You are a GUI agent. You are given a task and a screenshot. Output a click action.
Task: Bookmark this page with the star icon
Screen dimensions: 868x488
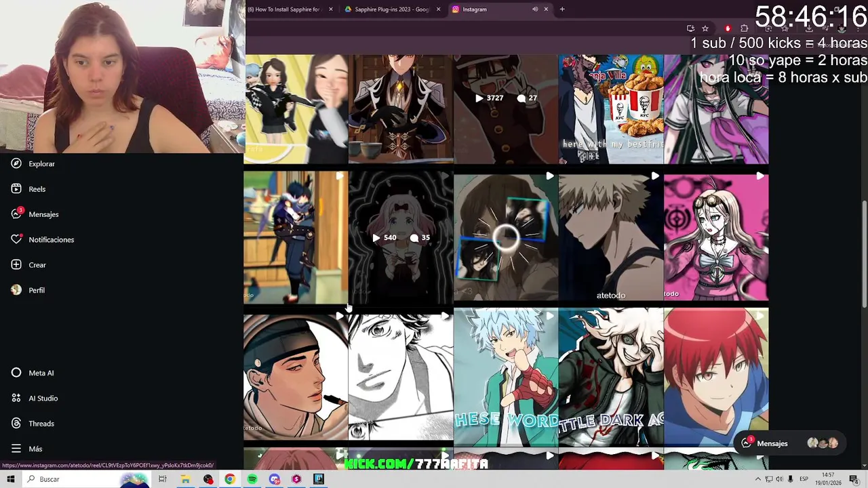coord(705,28)
